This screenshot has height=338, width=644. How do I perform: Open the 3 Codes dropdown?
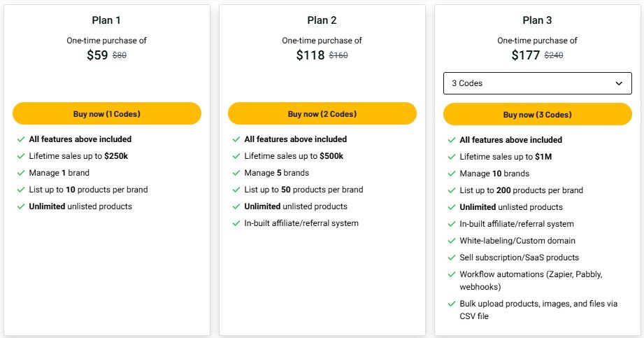[537, 83]
